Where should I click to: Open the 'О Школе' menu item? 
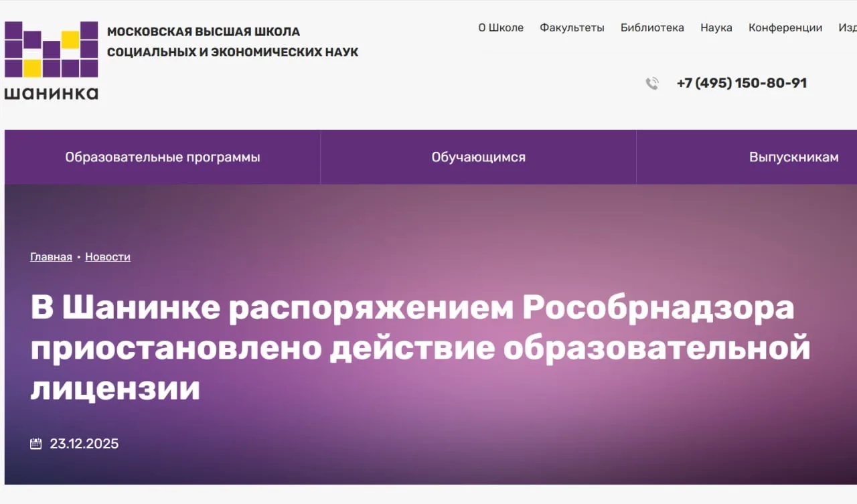point(501,27)
